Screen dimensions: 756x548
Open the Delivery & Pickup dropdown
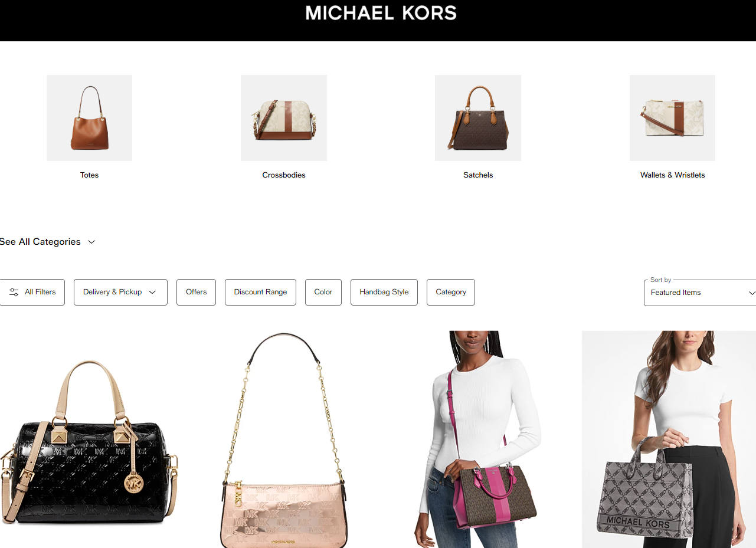(120, 292)
